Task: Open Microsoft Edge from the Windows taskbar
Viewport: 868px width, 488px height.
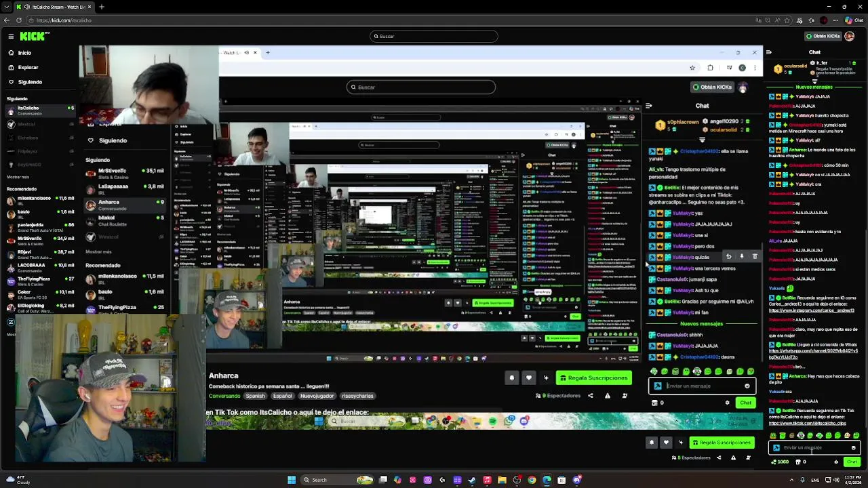Action: click(x=547, y=480)
